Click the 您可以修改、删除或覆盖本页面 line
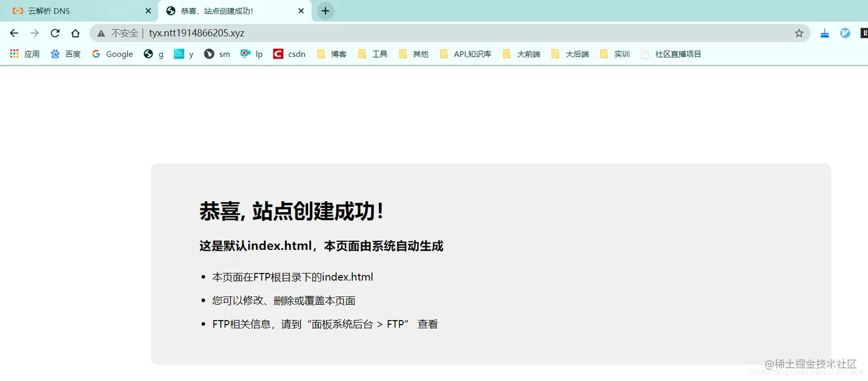868x381 pixels. click(x=284, y=301)
